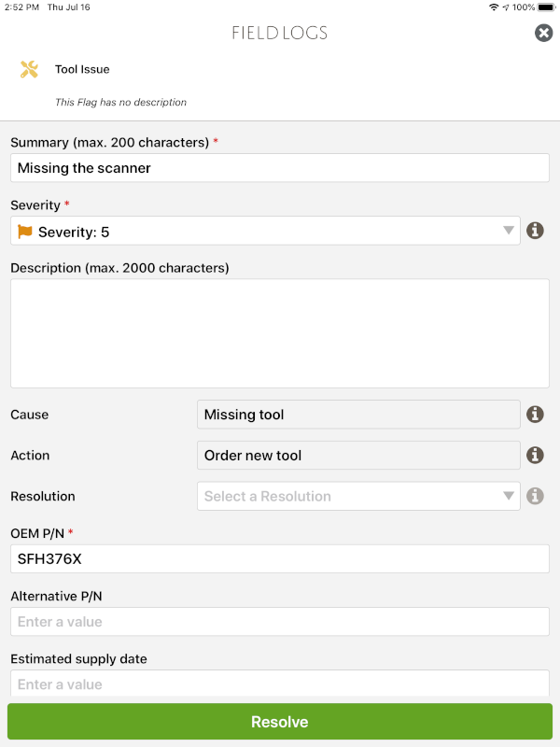This screenshot has width=560, height=747.
Task: Tap the Missing tool cause field
Action: coord(358,415)
